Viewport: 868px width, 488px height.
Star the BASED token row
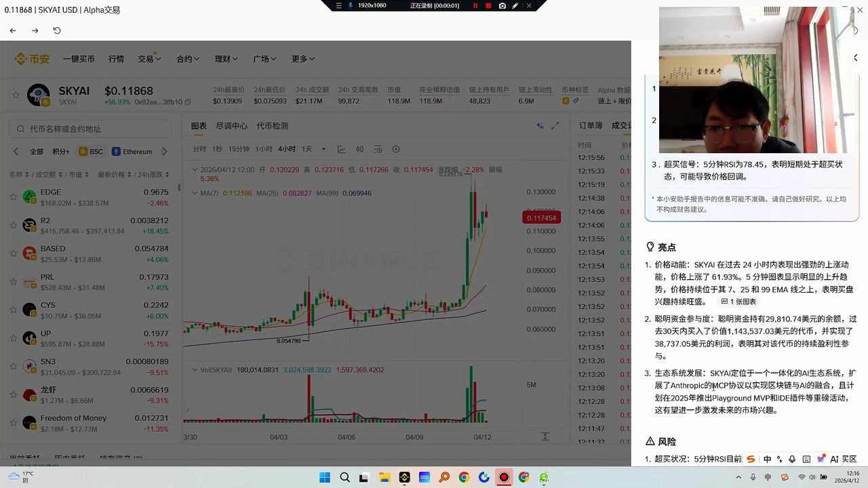13,253
